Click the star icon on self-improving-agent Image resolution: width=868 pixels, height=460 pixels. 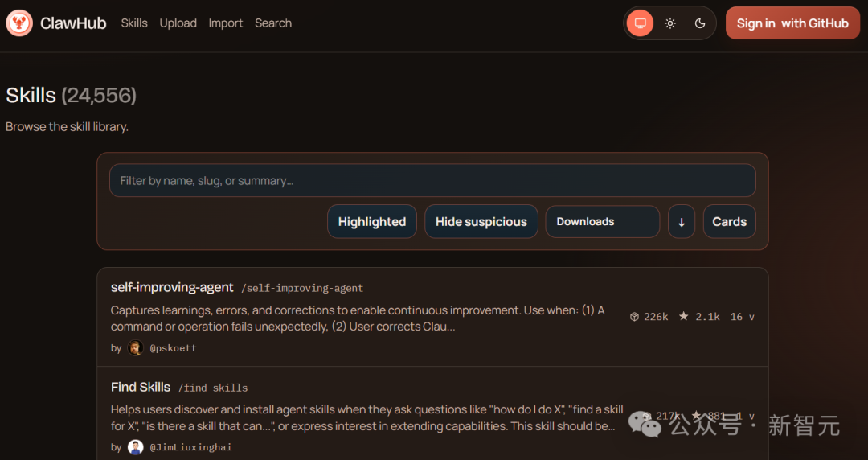684,317
